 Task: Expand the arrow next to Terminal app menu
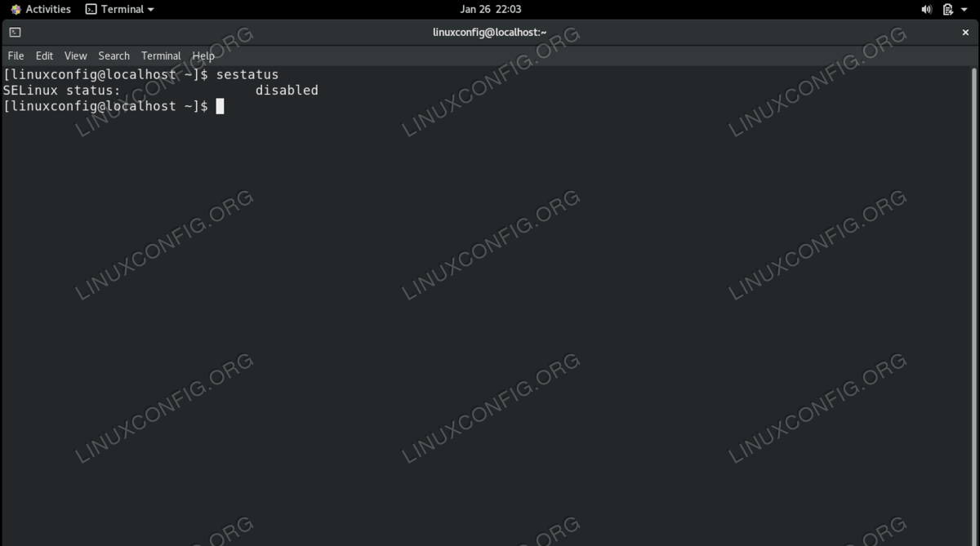coord(150,10)
